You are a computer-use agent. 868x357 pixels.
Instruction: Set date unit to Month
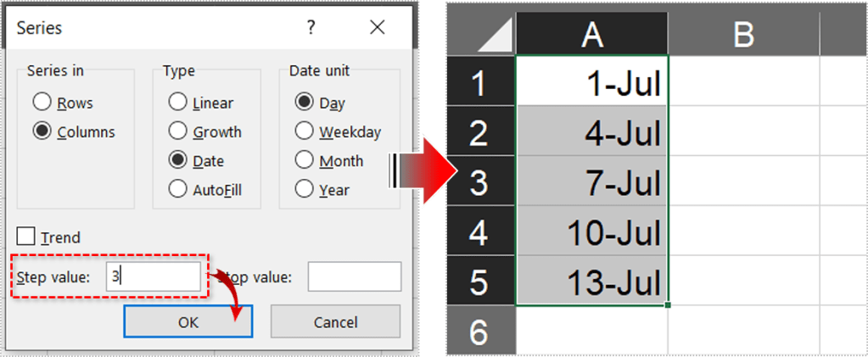click(305, 160)
